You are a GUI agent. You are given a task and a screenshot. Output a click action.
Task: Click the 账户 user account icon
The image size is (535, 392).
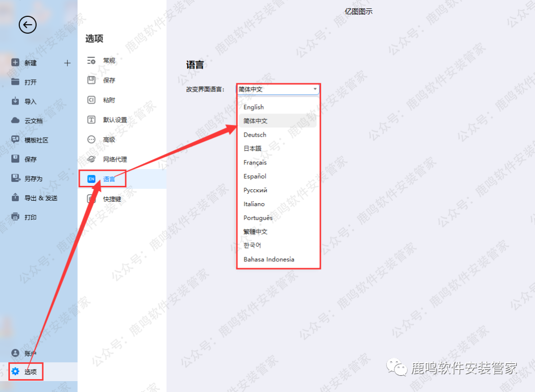click(x=15, y=353)
